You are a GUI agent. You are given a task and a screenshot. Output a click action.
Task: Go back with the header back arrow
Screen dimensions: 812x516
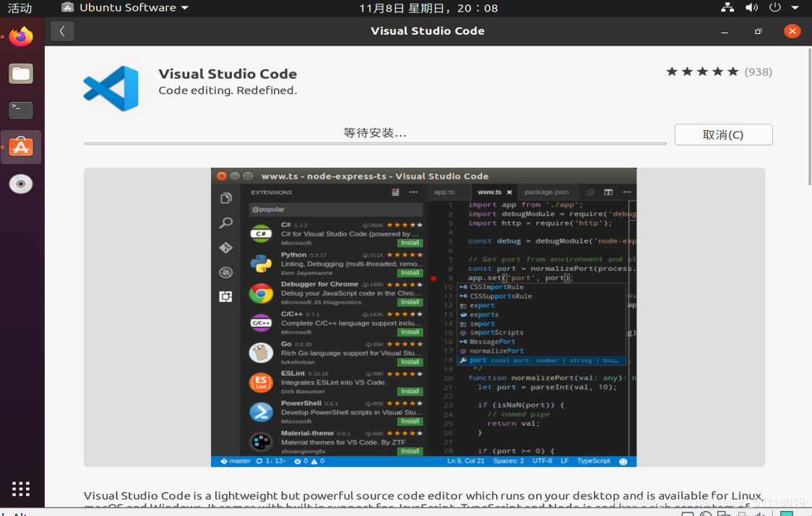[62, 31]
